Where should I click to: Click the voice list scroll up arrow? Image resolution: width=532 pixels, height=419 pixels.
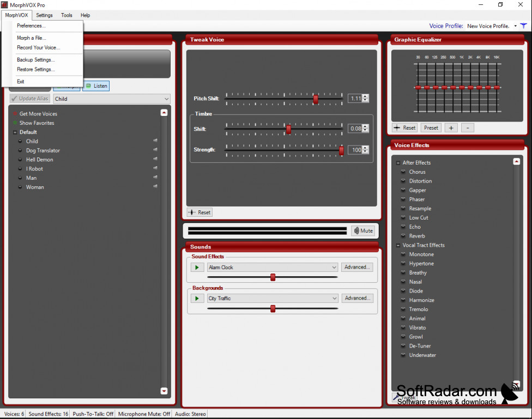click(x=164, y=113)
